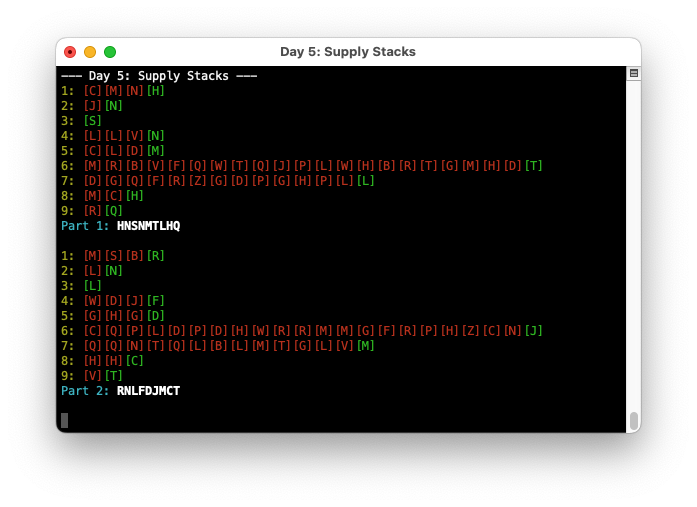Viewport: 697px width, 507px height.
Task: Click the split pane icon above scrollbar
Action: point(634,73)
